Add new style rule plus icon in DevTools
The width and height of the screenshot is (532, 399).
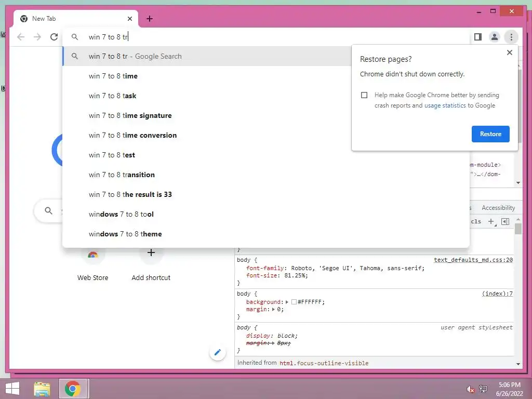click(491, 221)
